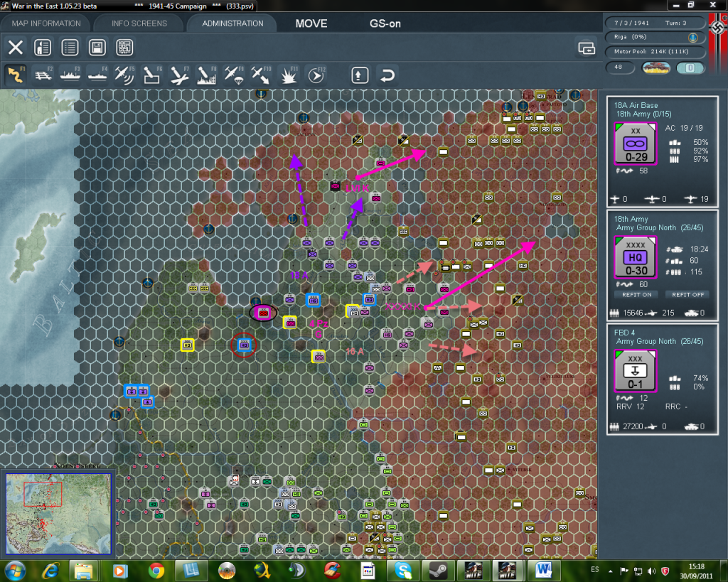Click the volume speaker icon in system tray
728x582 pixels.
pyautogui.click(x=651, y=571)
